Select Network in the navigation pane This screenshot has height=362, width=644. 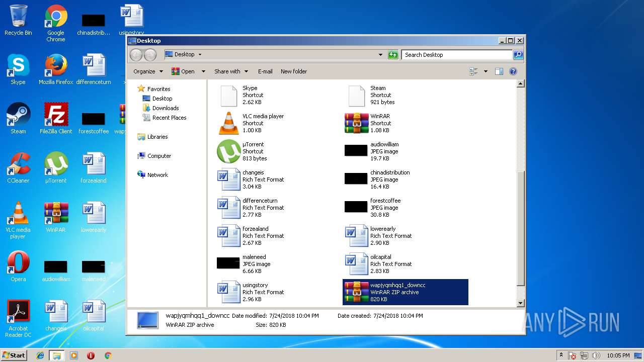tap(153, 175)
